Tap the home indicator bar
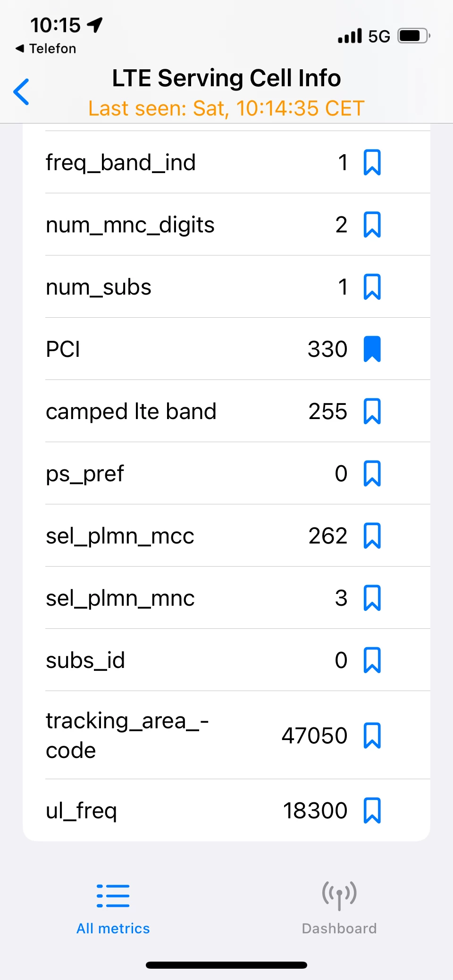Screen dimensions: 453x980 (226, 965)
